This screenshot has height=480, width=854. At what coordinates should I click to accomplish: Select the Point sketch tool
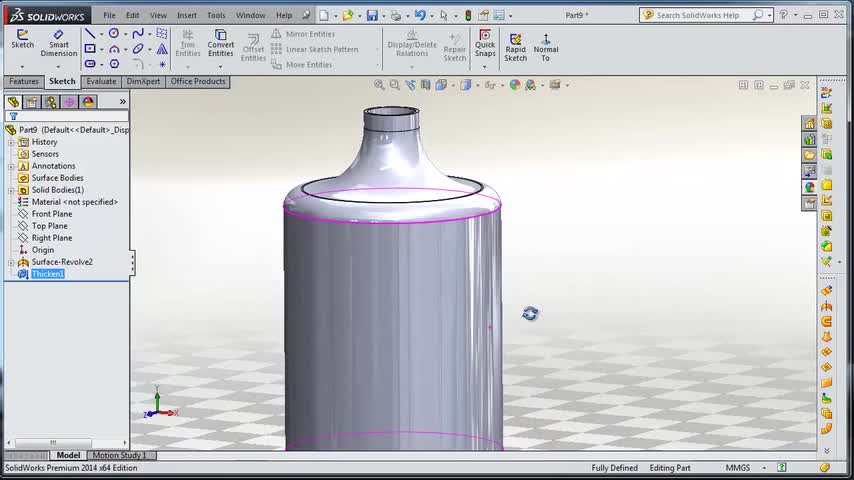coord(162,64)
